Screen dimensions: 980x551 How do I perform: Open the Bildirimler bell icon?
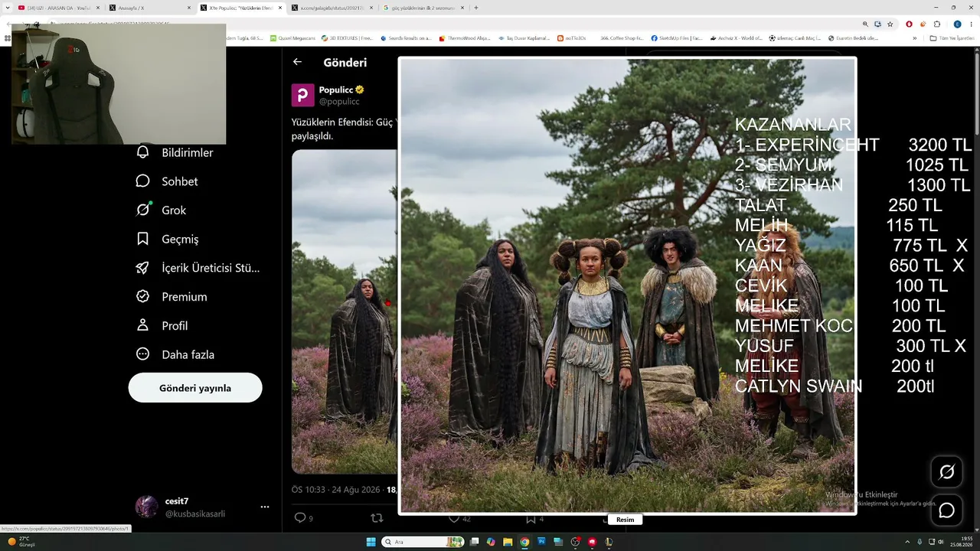[142, 152]
